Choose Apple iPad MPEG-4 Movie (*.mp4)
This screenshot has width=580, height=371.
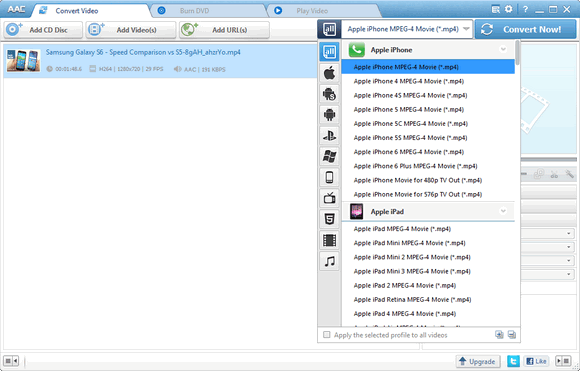pyautogui.click(x=428, y=229)
